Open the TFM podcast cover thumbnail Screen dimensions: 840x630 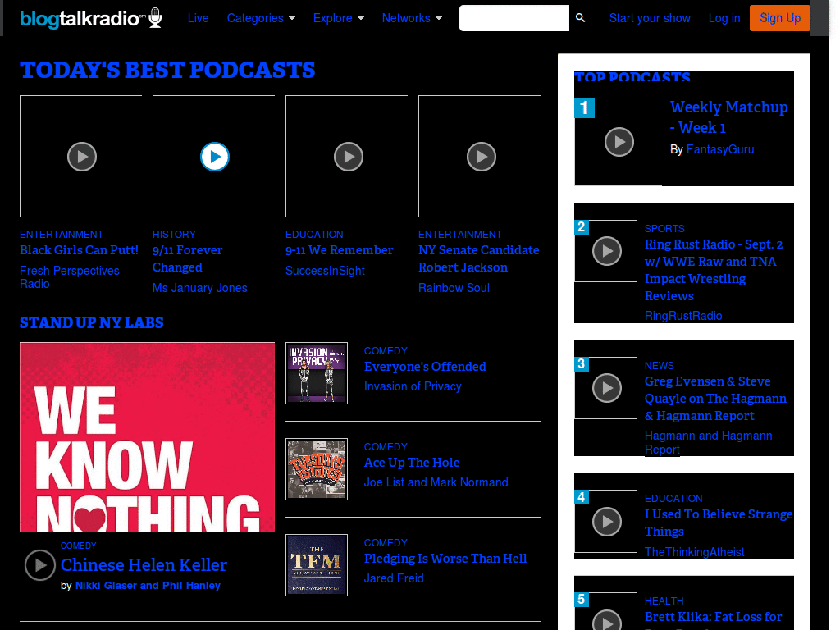[x=317, y=564]
